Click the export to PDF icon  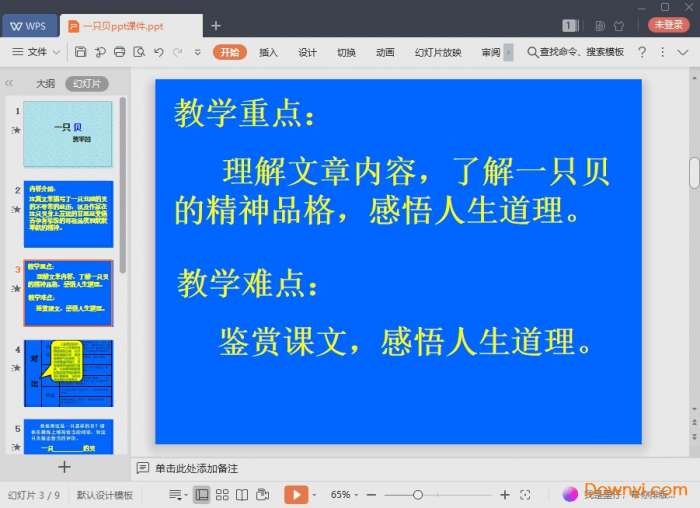click(100, 52)
